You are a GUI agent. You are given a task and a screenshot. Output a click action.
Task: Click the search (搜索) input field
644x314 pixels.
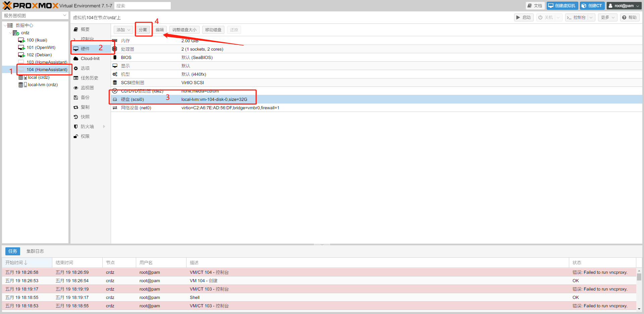pos(142,6)
